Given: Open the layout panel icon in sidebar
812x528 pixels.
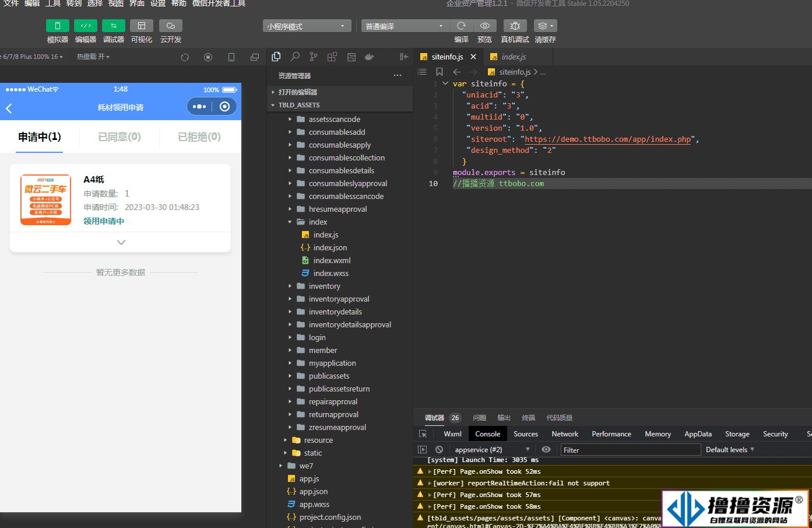Looking at the screenshot, I should point(351,57).
